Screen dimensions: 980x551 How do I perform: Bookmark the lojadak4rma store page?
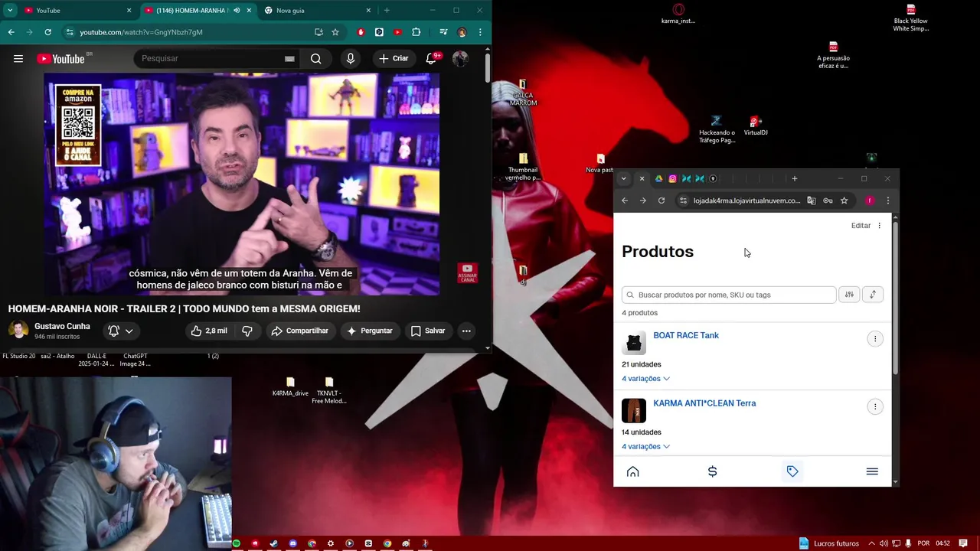coord(844,201)
